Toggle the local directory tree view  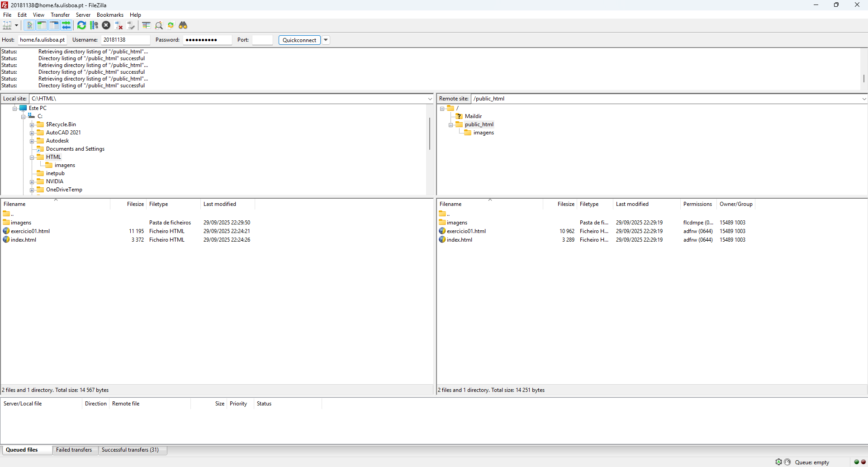click(x=42, y=25)
